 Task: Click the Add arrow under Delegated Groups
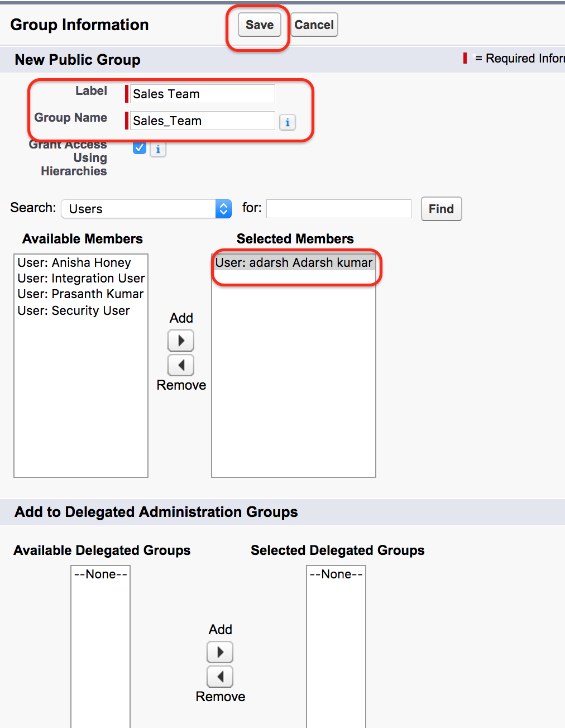coord(219,652)
